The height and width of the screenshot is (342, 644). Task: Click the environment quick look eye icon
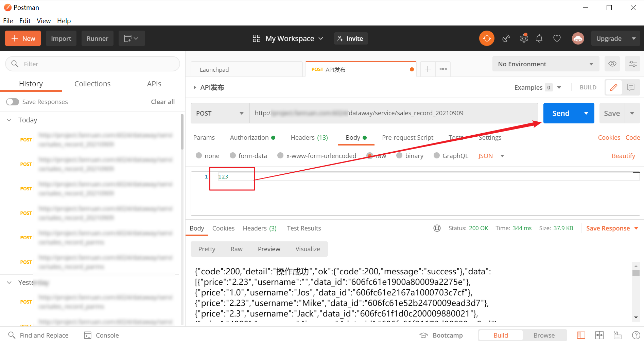tap(612, 64)
